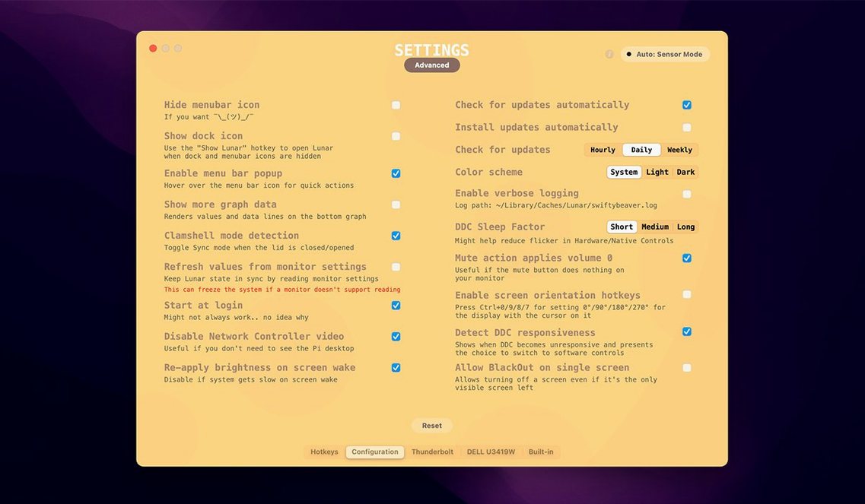Check Show more graph data
The width and height of the screenshot is (865, 504).
point(396,204)
